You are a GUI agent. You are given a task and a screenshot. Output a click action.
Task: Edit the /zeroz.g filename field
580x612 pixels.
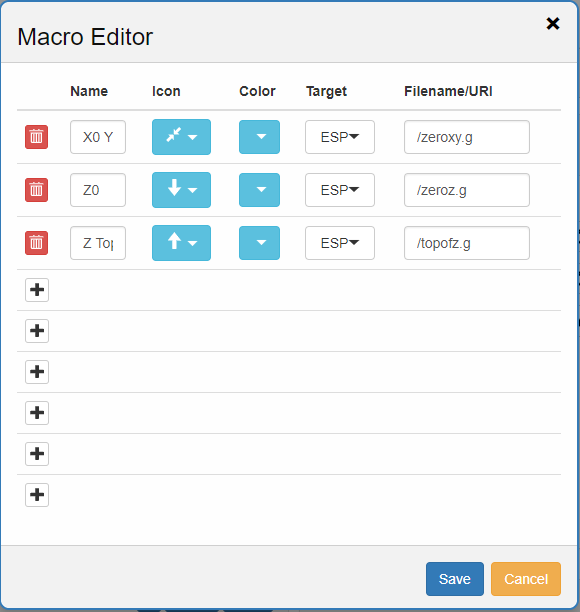coord(467,190)
